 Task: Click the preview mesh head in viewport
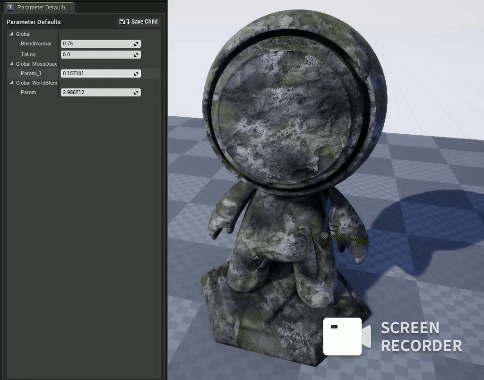click(x=295, y=100)
